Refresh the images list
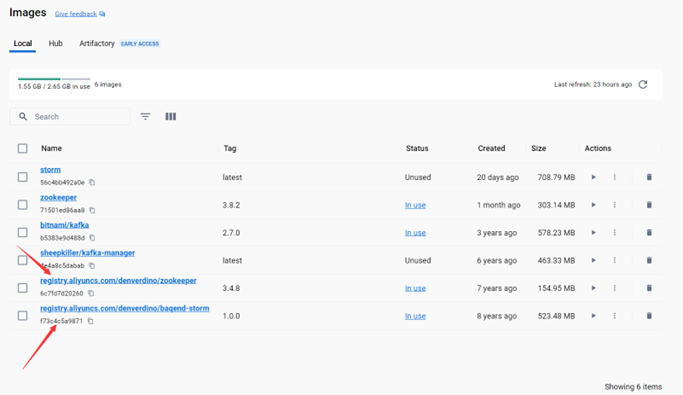Viewport: 683px width, 395px height. tap(643, 84)
